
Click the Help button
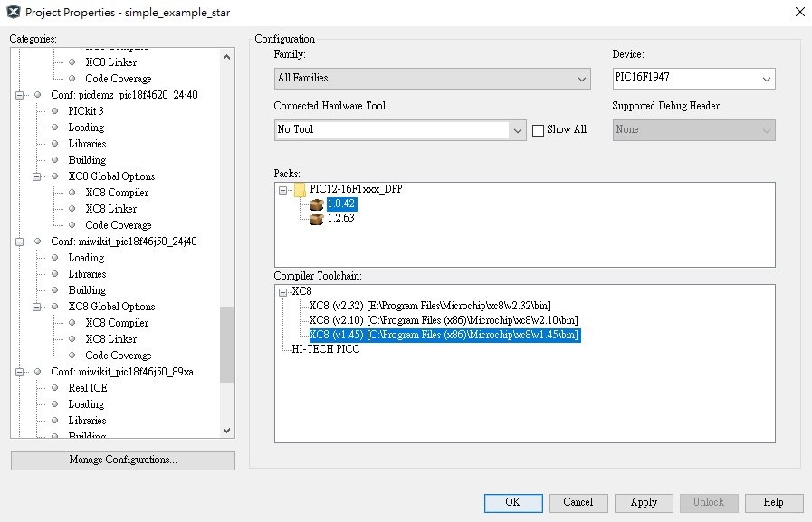tap(774, 503)
